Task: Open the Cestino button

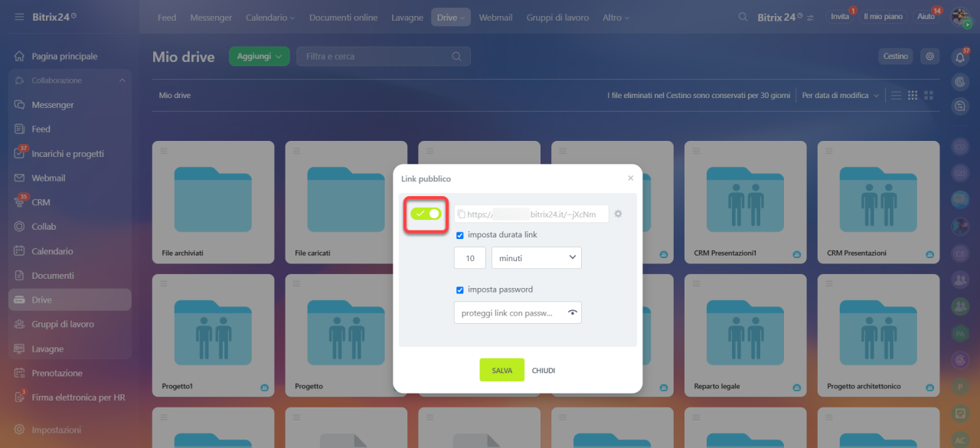Action: (895, 56)
